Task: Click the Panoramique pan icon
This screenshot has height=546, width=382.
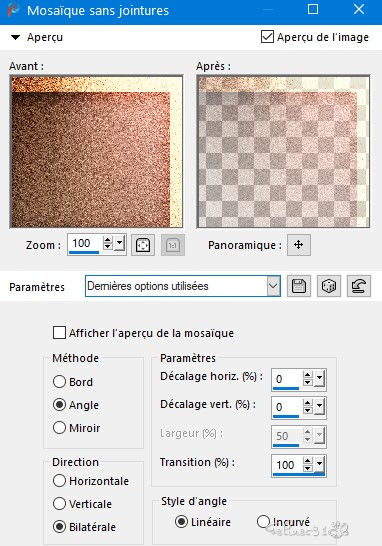Action: coord(298,245)
